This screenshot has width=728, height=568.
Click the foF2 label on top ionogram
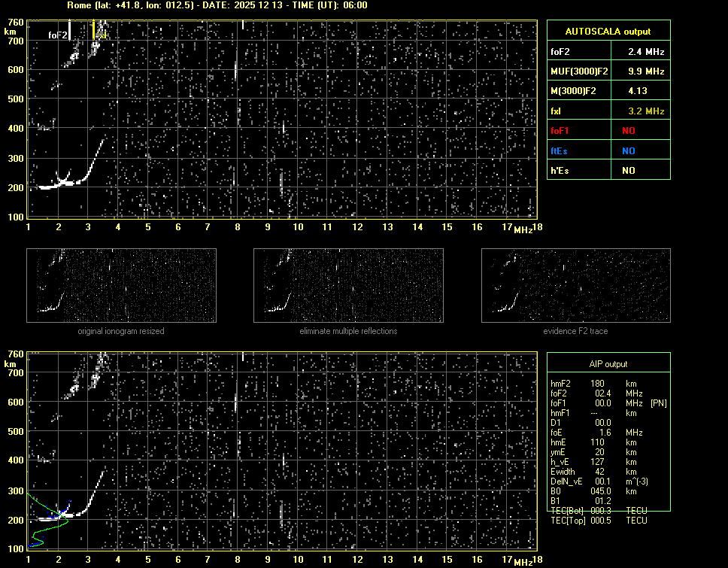tap(58, 35)
